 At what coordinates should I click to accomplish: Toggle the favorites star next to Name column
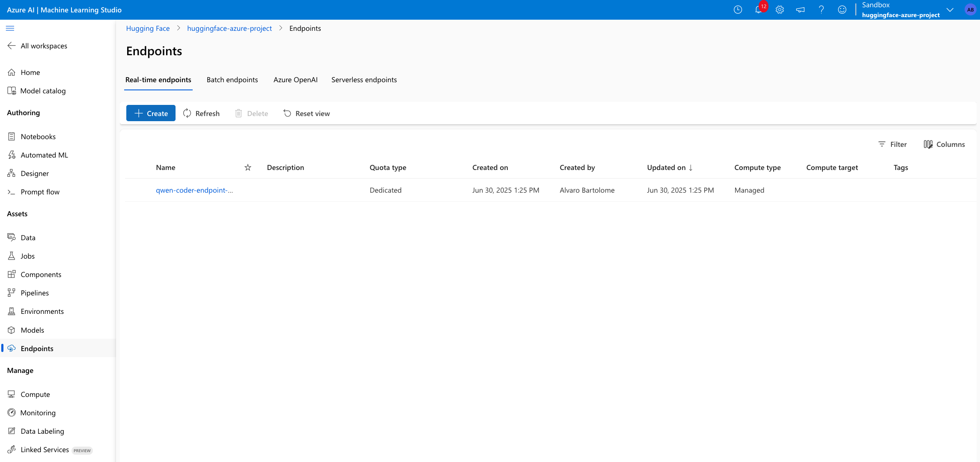tap(247, 167)
